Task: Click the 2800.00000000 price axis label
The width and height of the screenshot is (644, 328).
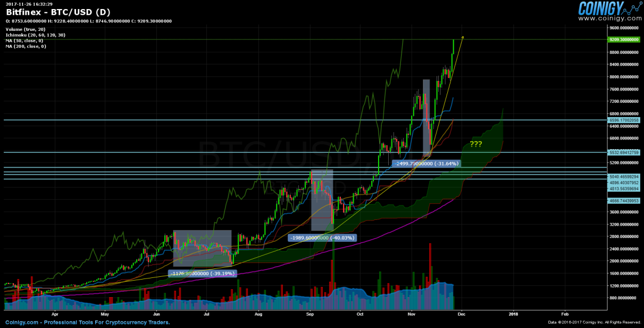Action: 624,236
